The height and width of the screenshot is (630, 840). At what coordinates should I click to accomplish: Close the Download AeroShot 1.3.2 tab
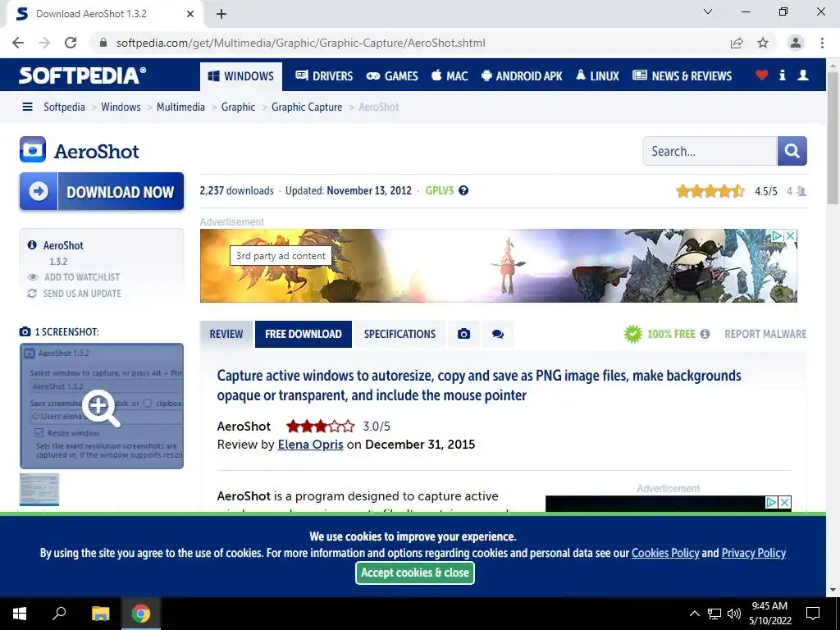point(190,14)
